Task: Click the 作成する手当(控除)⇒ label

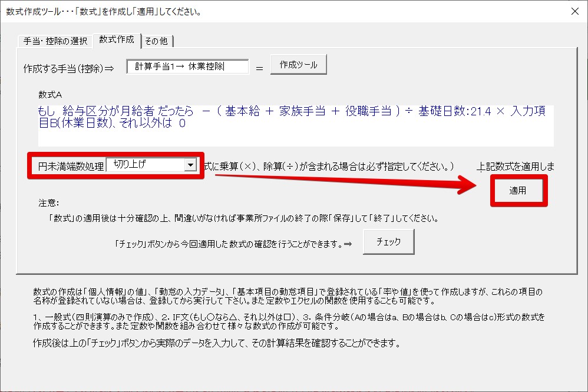Action: click(68, 68)
